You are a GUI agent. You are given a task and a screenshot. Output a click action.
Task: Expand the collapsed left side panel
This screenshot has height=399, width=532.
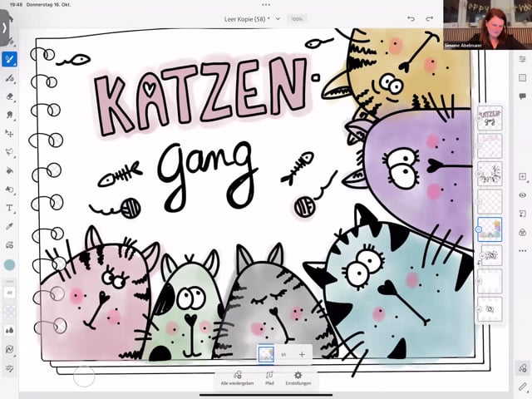coord(4,27)
